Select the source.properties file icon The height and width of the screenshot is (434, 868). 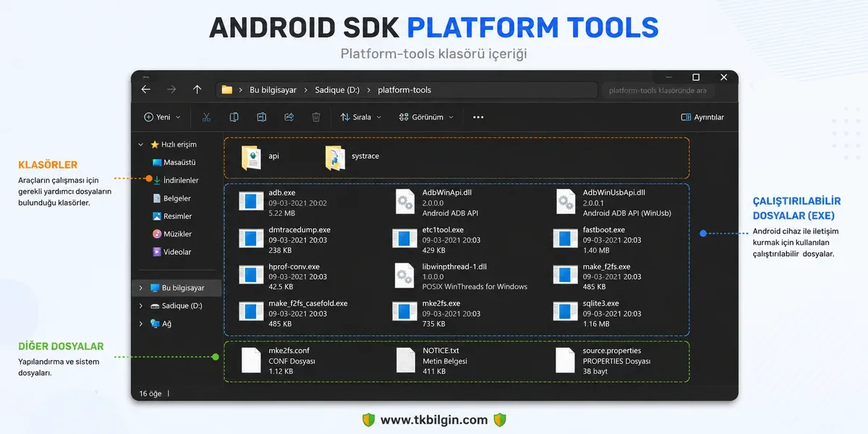566,361
